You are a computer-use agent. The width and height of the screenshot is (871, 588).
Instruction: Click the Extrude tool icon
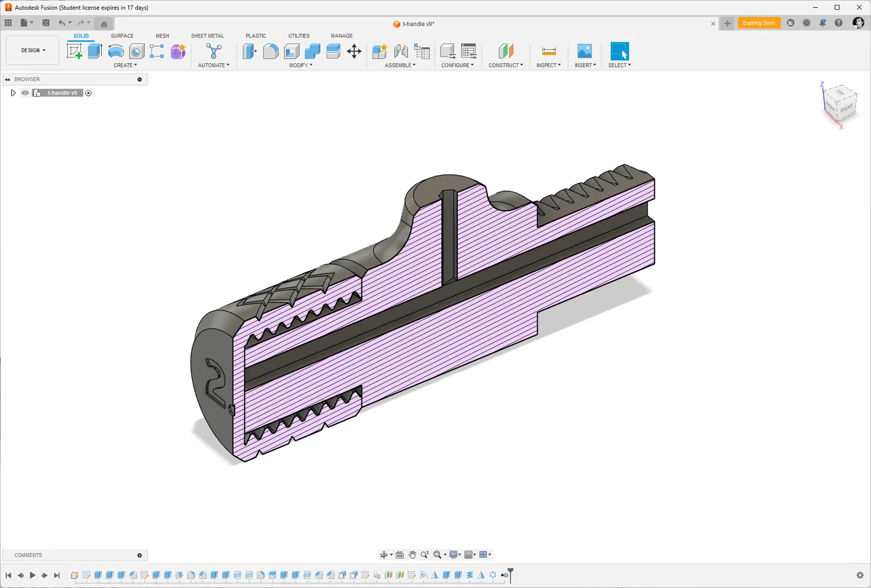click(95, 51)
